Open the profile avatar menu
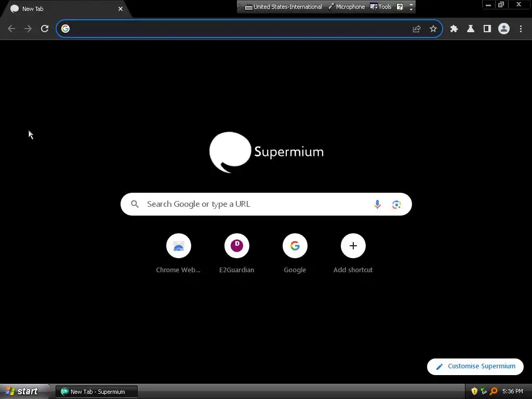The image size is (532, 399). 504,29
